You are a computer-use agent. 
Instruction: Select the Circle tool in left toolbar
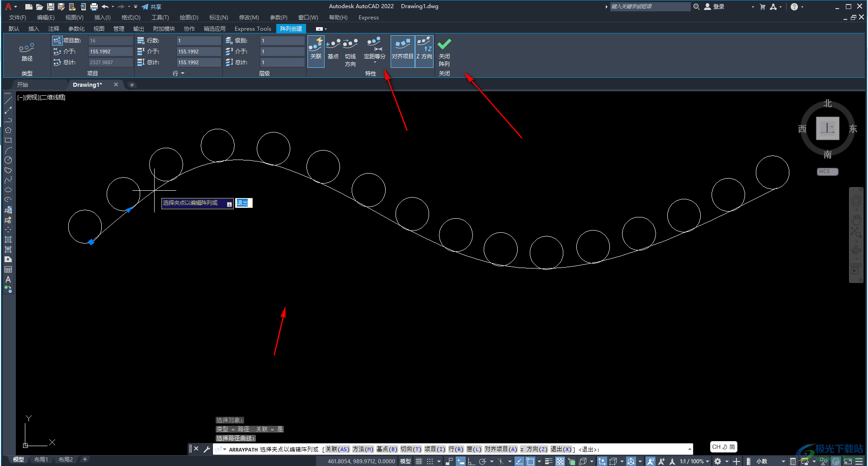click(8, 160)
